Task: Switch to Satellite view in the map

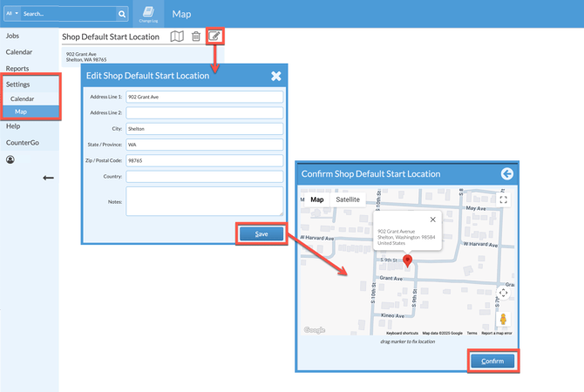Action: pos(348,199)
